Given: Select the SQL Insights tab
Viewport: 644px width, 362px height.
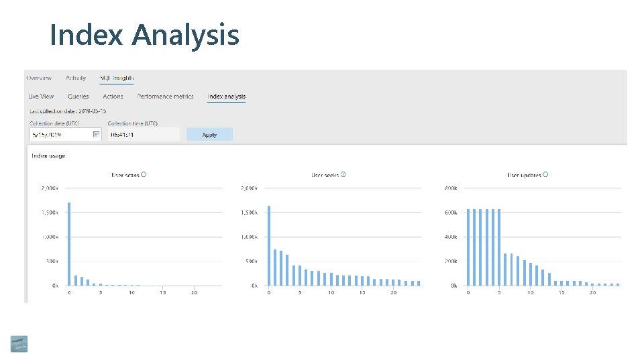Looking at the screenshot, I should (x=117, y=78).
